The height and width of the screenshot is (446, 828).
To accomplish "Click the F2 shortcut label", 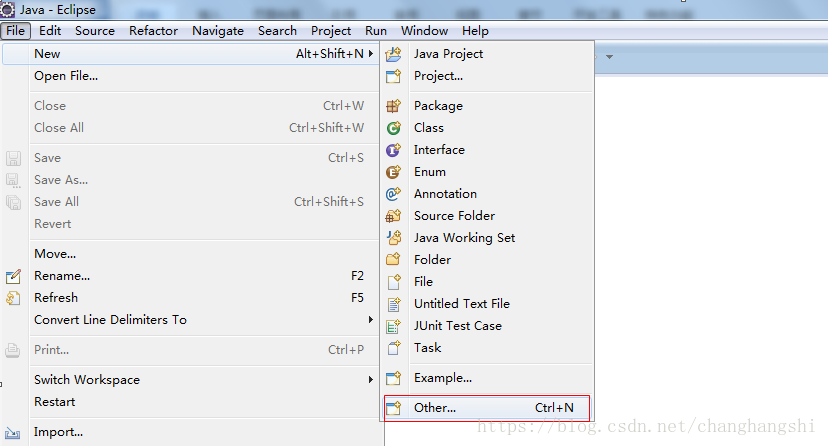I will [357, 276].
